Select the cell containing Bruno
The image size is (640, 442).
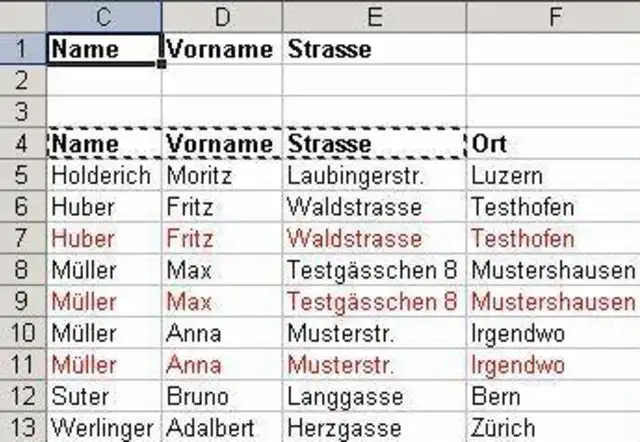pyautogui.click(x=222, y=397)
